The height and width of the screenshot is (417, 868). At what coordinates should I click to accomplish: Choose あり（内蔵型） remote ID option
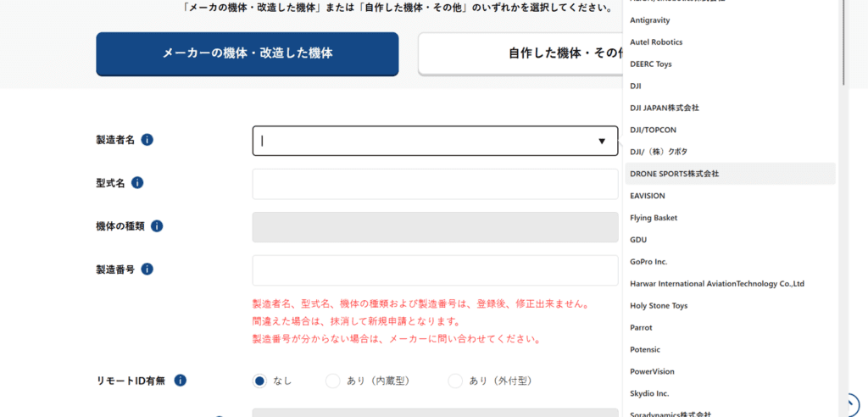333,381
